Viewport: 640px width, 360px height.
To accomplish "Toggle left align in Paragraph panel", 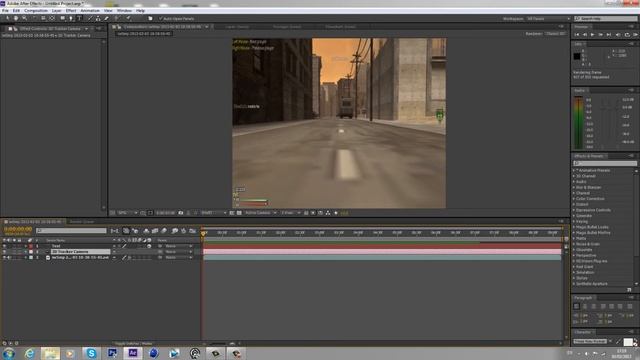I will [x=577, y=306].
